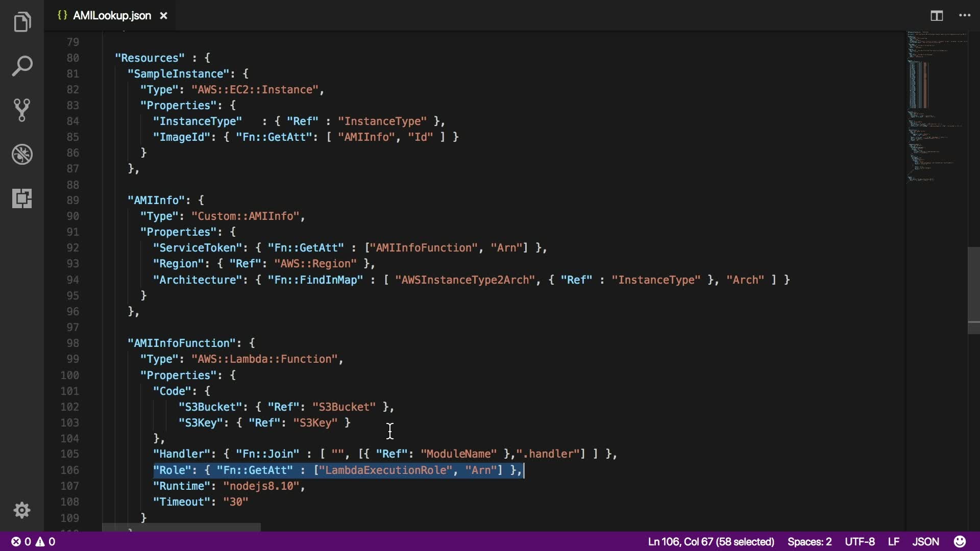Select encoding via UTF-8 indicator
The image size is (980, 551).
pyautogui.click(x=860, y=541)
